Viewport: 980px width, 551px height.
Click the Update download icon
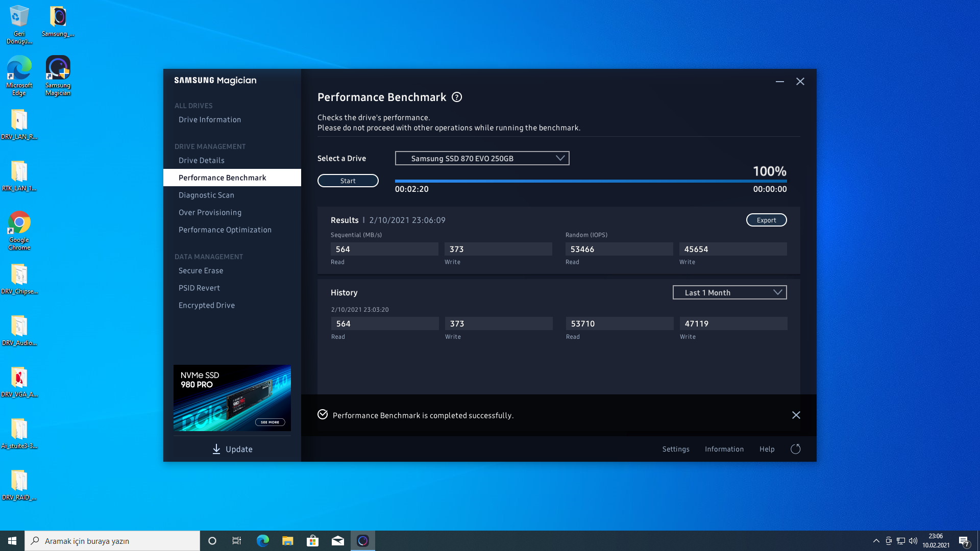coord(216,449)
